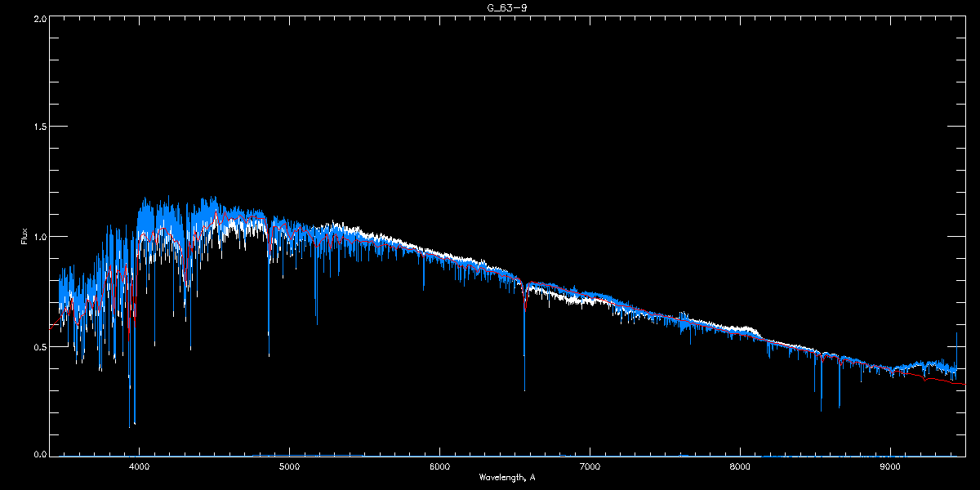Click the 0.5 flux tick label

39,346
